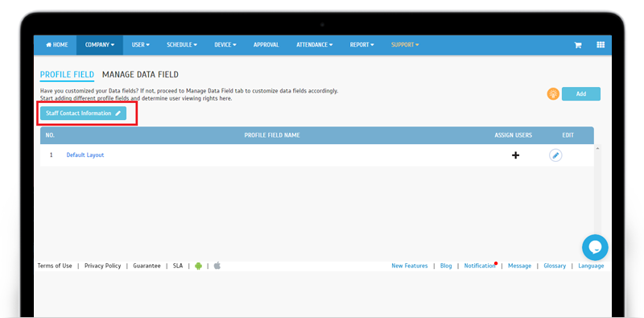Click the ASSIGN USERS column header
This screenshot has height=318, width=644.
click(x=513, y=135)
